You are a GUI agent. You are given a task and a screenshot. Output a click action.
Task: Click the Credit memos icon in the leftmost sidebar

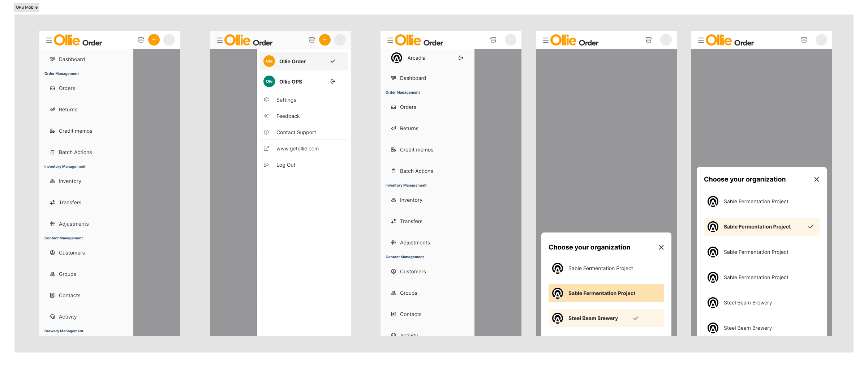(x=52, y=131)
